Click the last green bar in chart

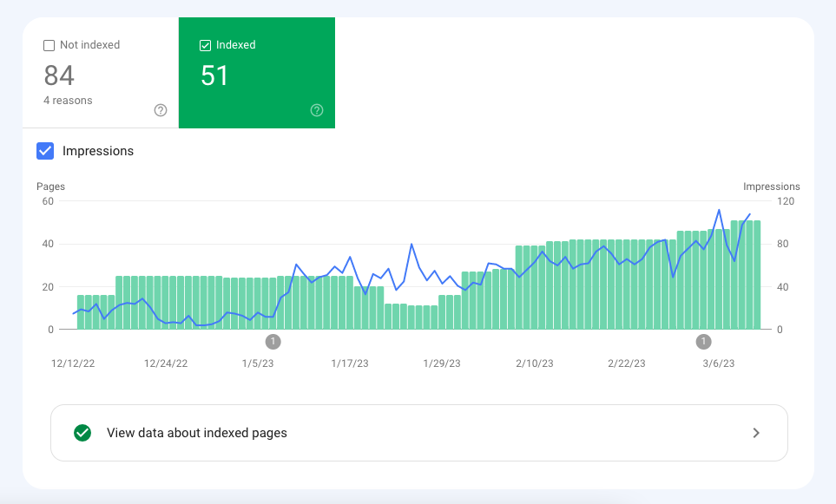pyautogui.click(x=757, y=278)
